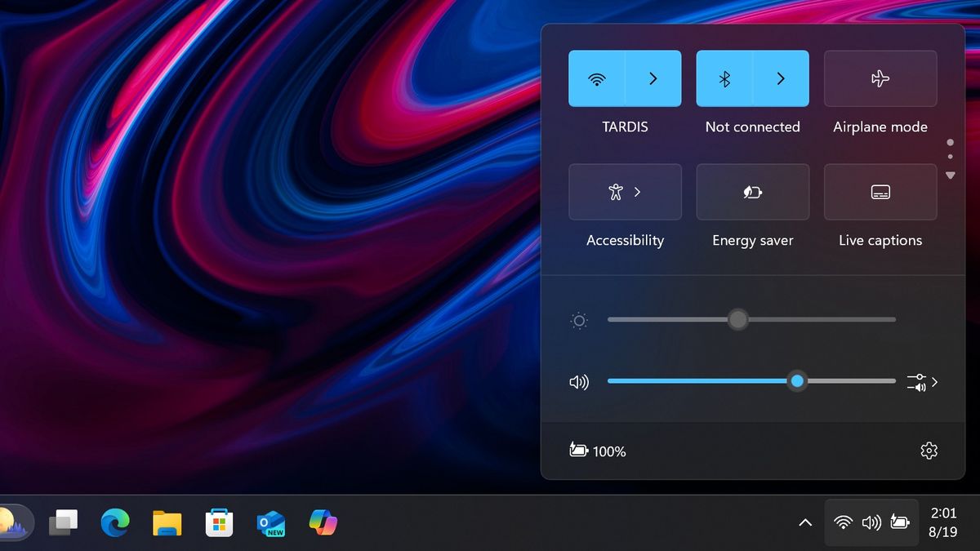This screenshot has height=551, width=980.
Task: Turn on Live captions
Action: click(880, 192)
